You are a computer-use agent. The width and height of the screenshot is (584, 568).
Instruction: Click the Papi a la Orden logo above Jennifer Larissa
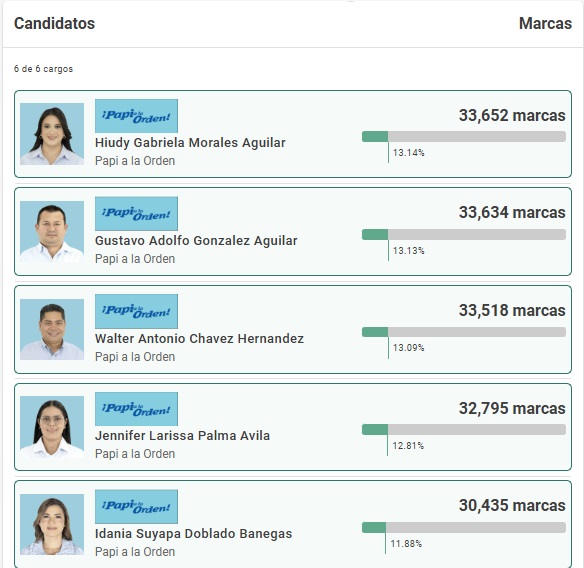tap(136, 409)
